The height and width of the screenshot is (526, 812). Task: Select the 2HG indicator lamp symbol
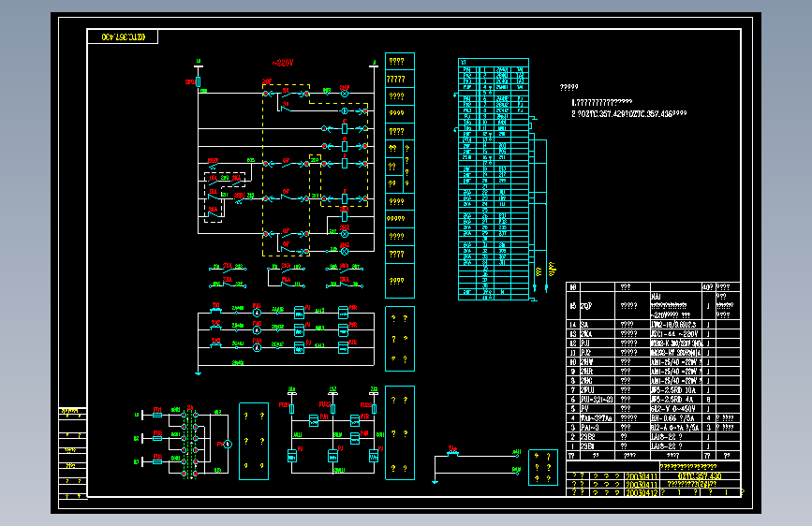point(345,251)
